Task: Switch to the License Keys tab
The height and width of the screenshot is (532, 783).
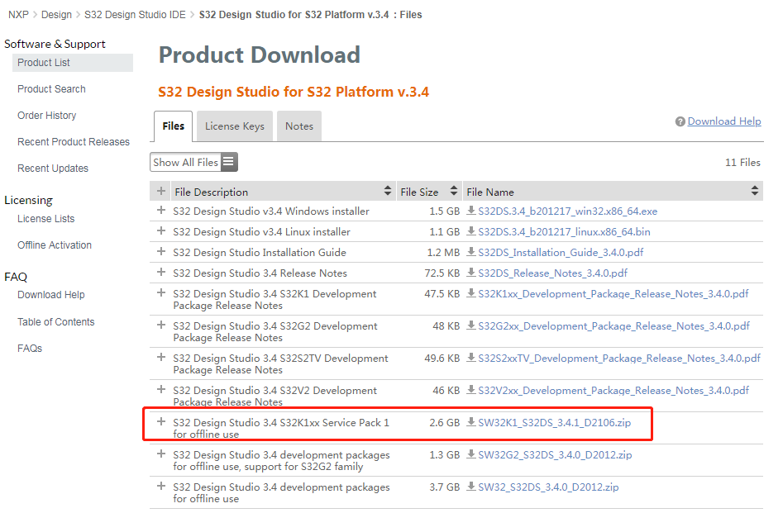Action: tap(235, 126)
